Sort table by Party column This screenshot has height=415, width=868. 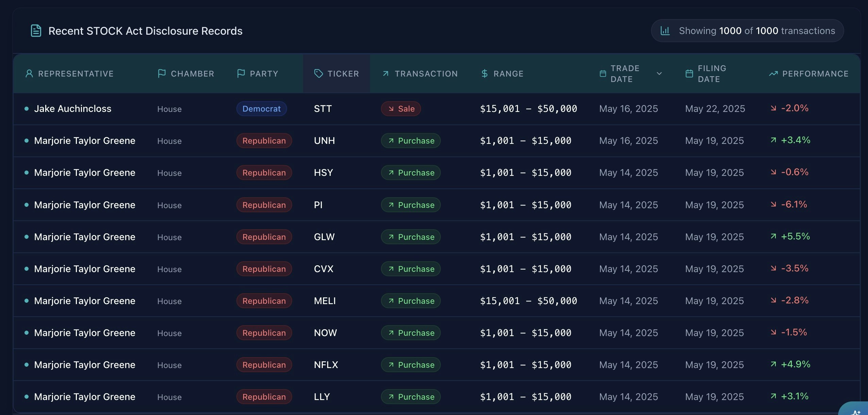coord(264,74)
